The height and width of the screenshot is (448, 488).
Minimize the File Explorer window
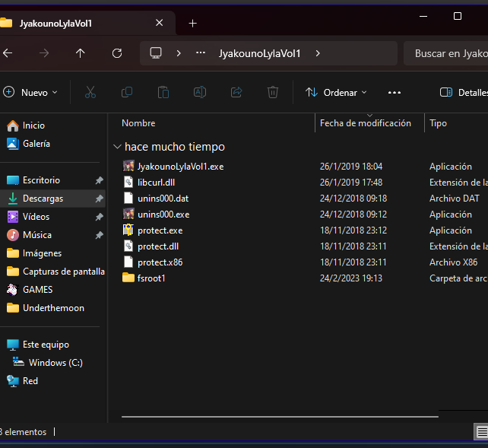[x=423, y=16]
